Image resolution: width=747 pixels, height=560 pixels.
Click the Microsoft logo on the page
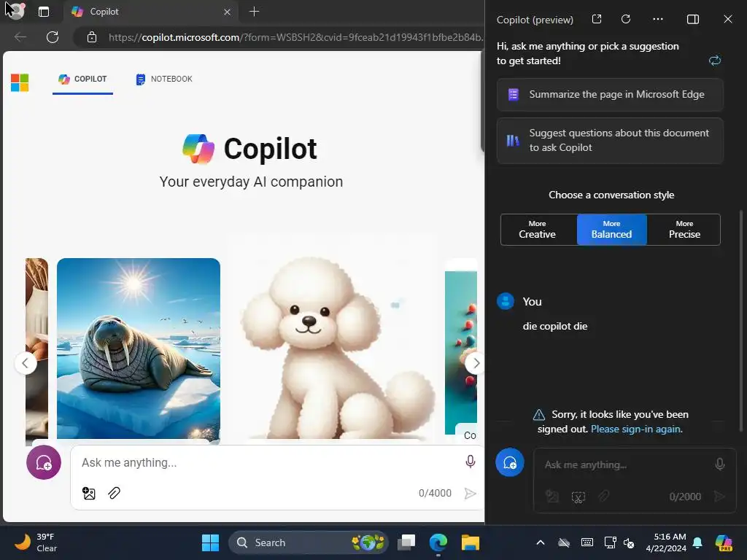20,82
